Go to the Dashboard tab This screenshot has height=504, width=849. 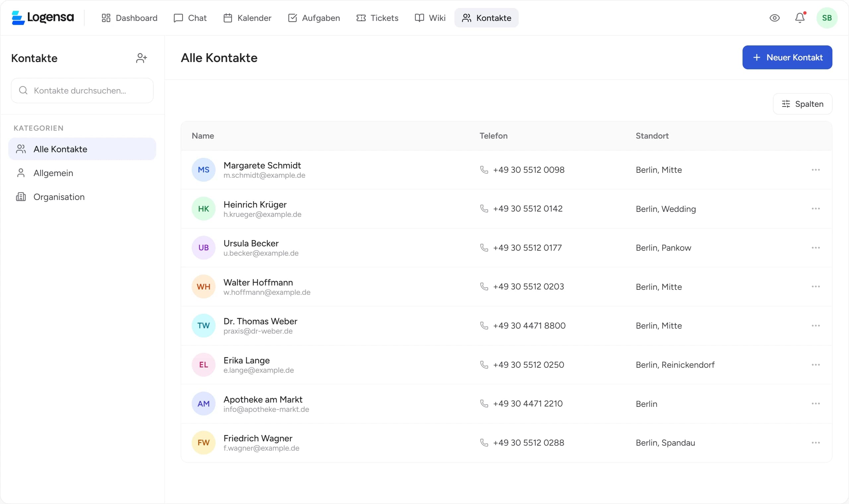(129, 18)
